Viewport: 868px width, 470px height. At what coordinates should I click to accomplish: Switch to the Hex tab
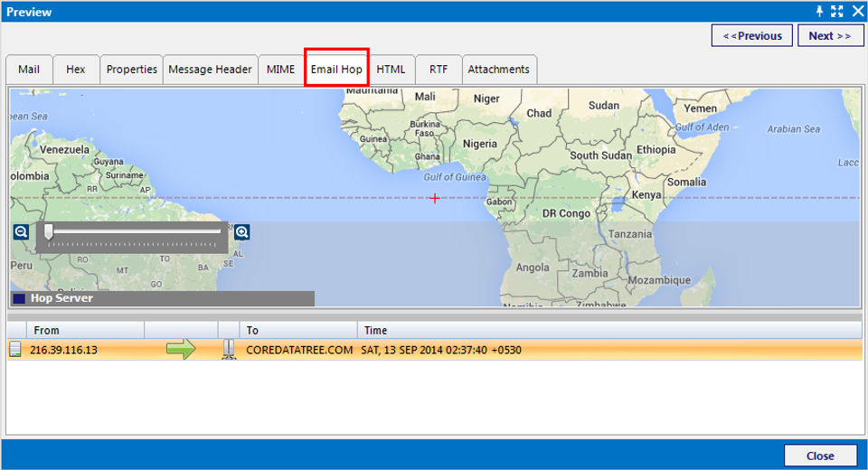76,70
